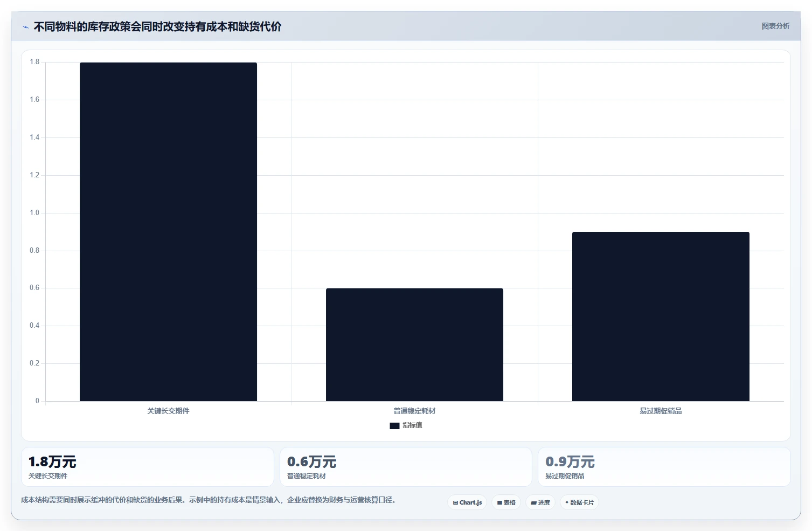
Task: Click the 指标值 legend label
Action: point(412,425)
